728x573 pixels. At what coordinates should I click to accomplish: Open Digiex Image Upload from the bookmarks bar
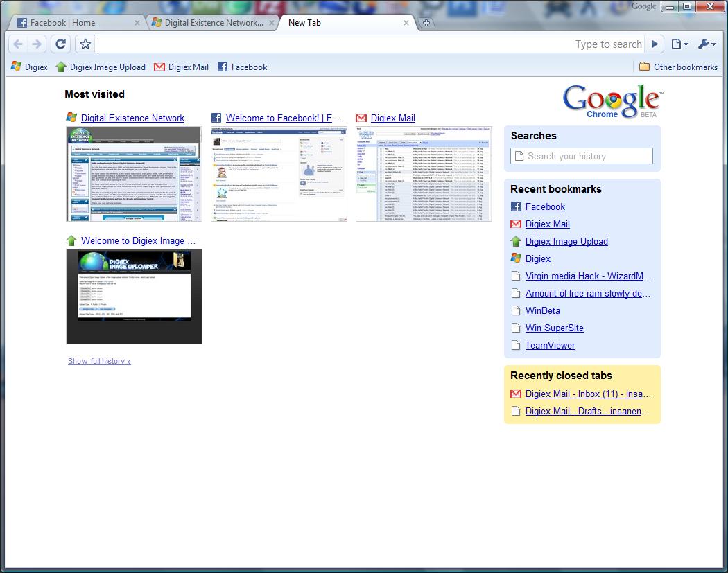pos(101,67)
